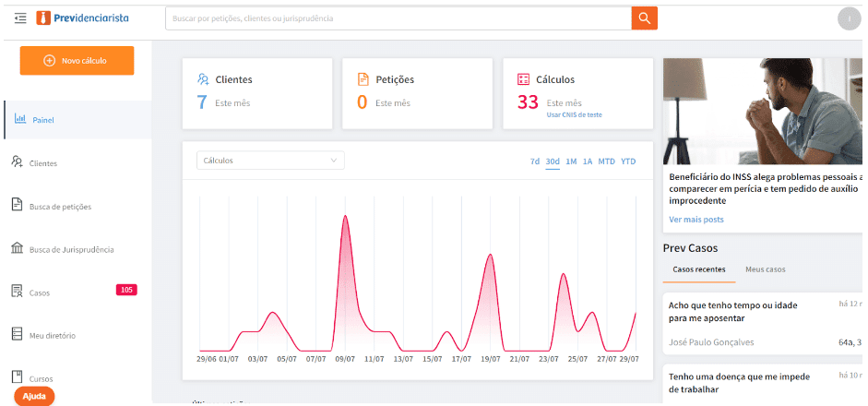Collapse sidebar with hamburger menu icon
Image resolution: width=868 pixels, height=406 pixels.
pos(20,18)
